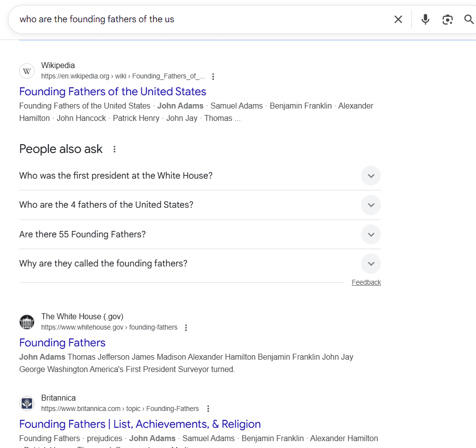Expand 'Why are they called the founding fathers?'

click(x=370, y=263)
